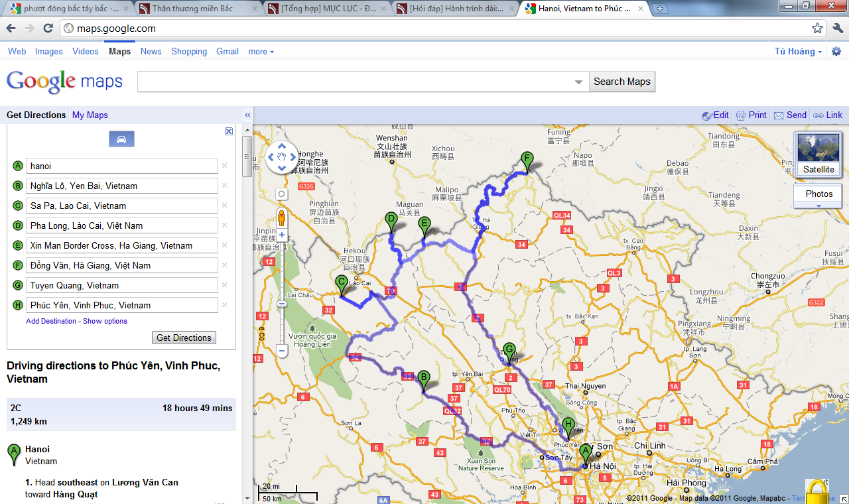Switch to the My Maps tab
This screenshot has height=504, width=849.
(90, 115)
